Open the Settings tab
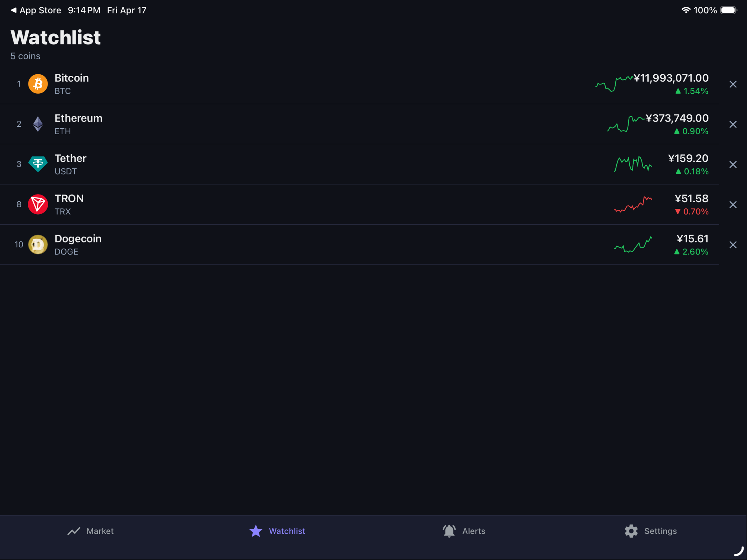Screen dimensions: 747x560 click(650, 531)
